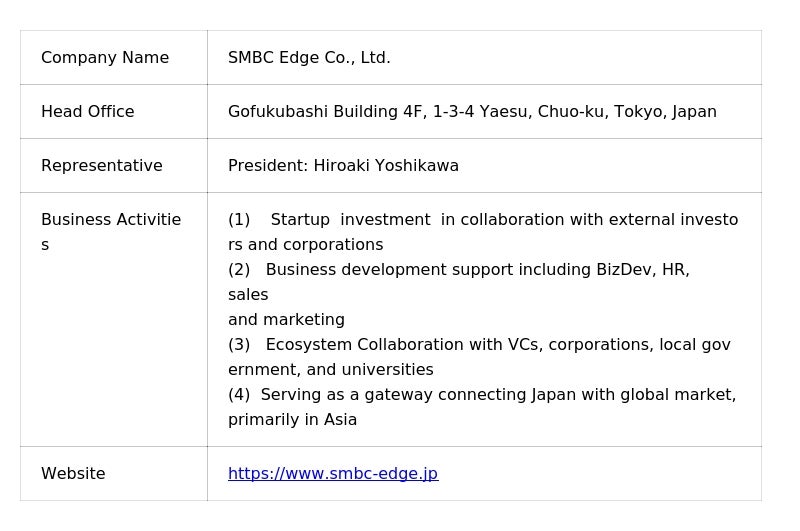
Task: Click the standalone word 'sales'
Action: click(248, 295)
